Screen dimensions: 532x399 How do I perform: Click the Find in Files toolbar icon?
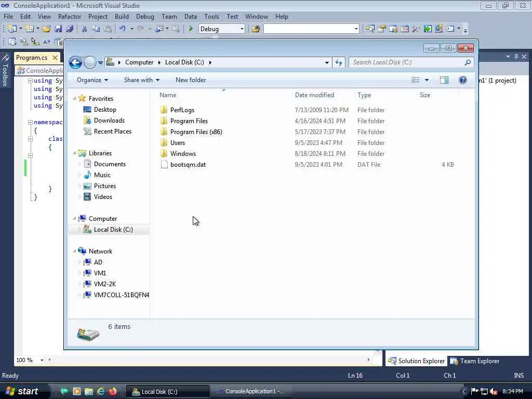click(x=256, y=29)
